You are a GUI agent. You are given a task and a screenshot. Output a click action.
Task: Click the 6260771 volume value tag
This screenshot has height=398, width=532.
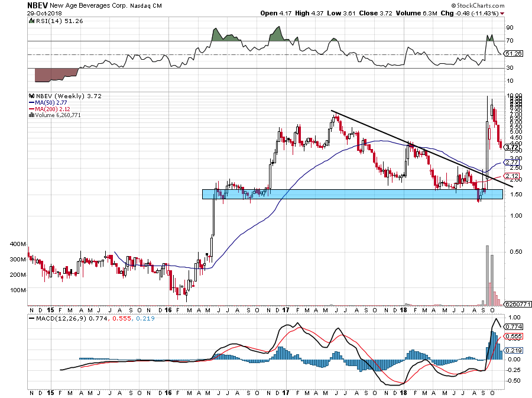tap(517, 305)
